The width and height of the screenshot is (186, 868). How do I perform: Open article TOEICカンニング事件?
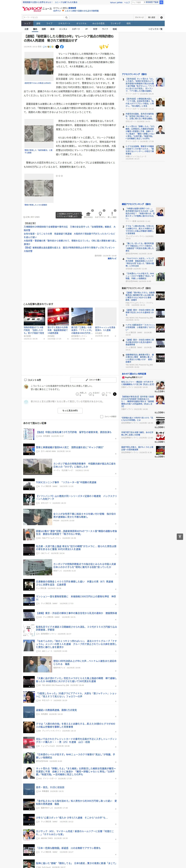tap(66, 482)
